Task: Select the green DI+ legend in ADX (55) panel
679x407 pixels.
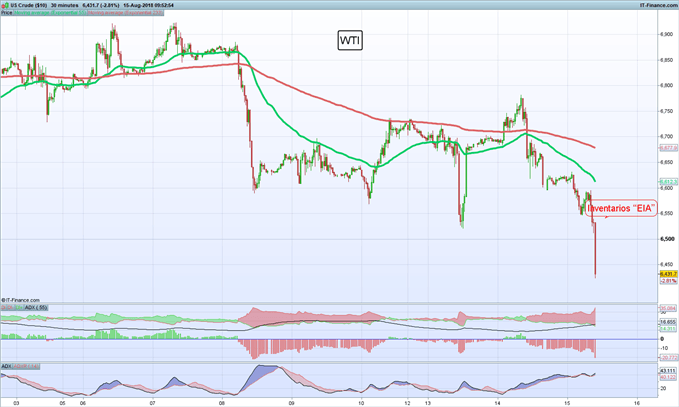Action: point(18,307)
